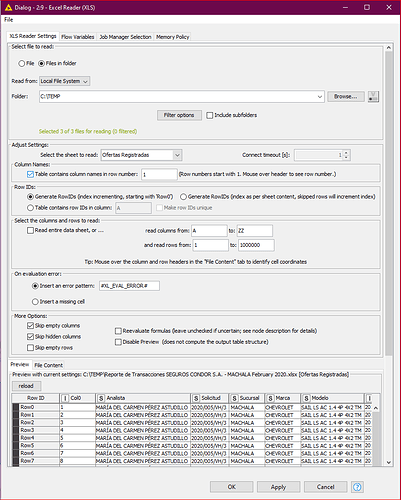401x500 pixels.
Task: Click the Apply button
Action: click(278, 487)
